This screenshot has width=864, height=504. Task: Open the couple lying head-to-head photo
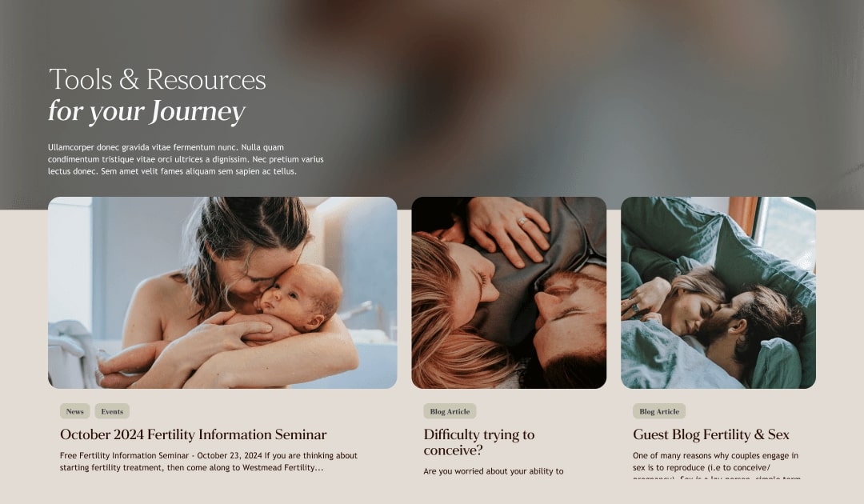509,293
